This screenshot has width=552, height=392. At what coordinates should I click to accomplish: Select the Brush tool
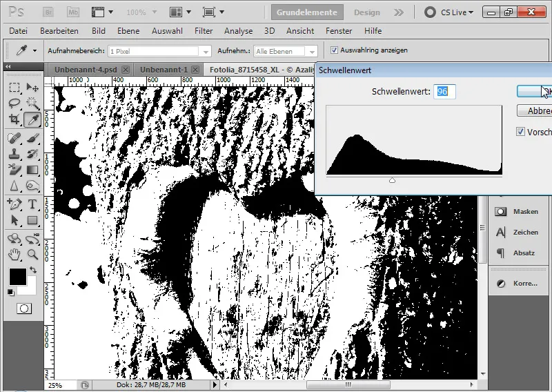32,138
